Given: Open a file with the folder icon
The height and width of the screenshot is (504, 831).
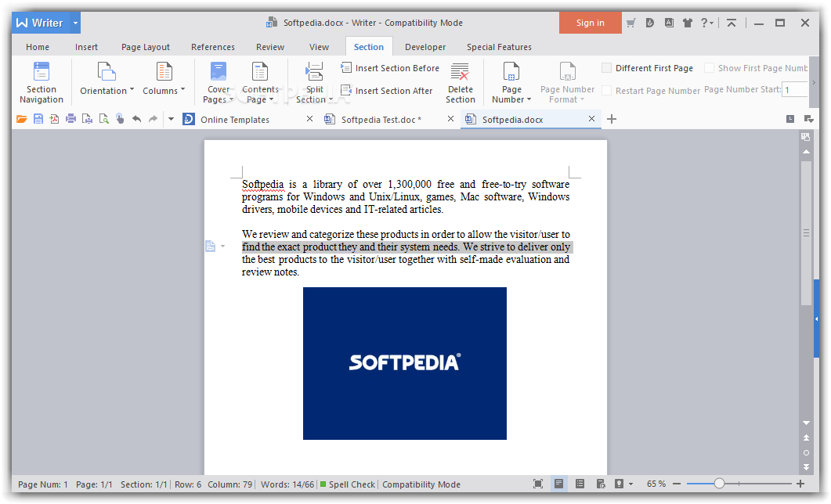Looking at the screenshot, I should pos(22,119).
